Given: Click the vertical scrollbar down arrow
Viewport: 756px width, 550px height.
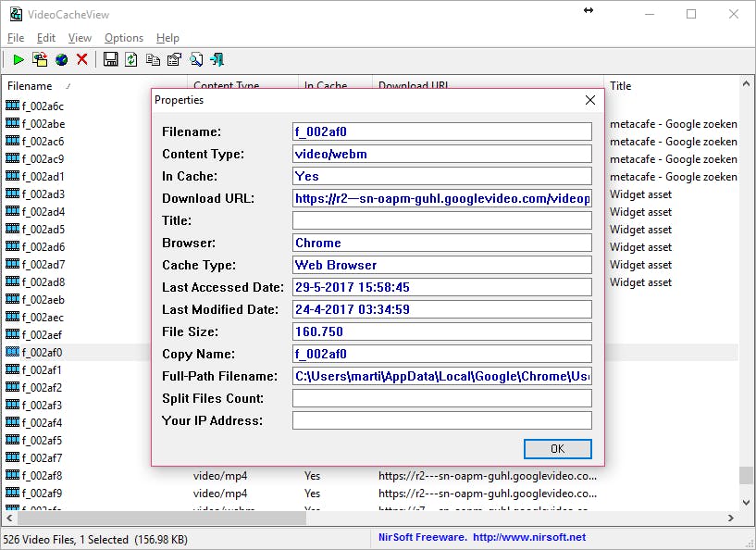Looking at the screenshot, I should pyautogui.click(x=746, y=501).
